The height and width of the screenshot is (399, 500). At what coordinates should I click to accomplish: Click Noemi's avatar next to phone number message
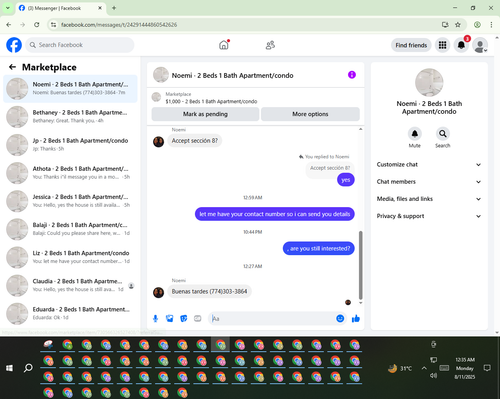tap(158, 292)
